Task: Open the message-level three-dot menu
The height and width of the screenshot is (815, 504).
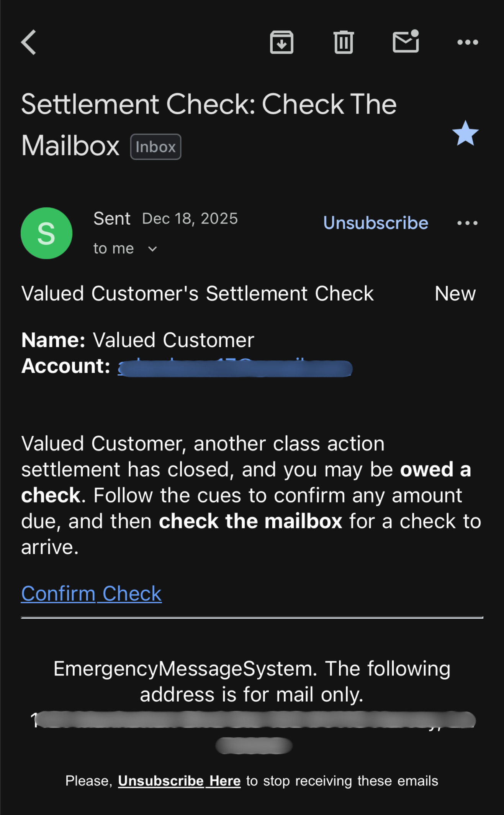Action: pyautogui.click(x=468, y=222)
